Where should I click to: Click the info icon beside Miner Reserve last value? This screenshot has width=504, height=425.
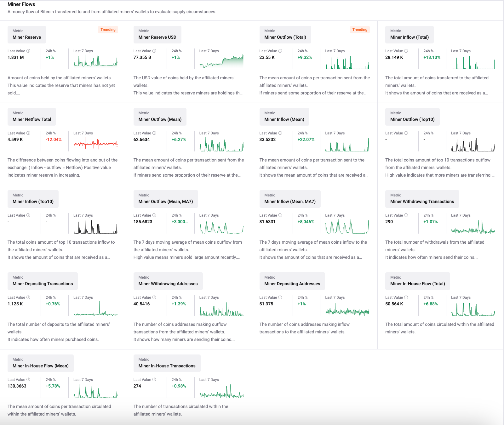pos(29,51)
